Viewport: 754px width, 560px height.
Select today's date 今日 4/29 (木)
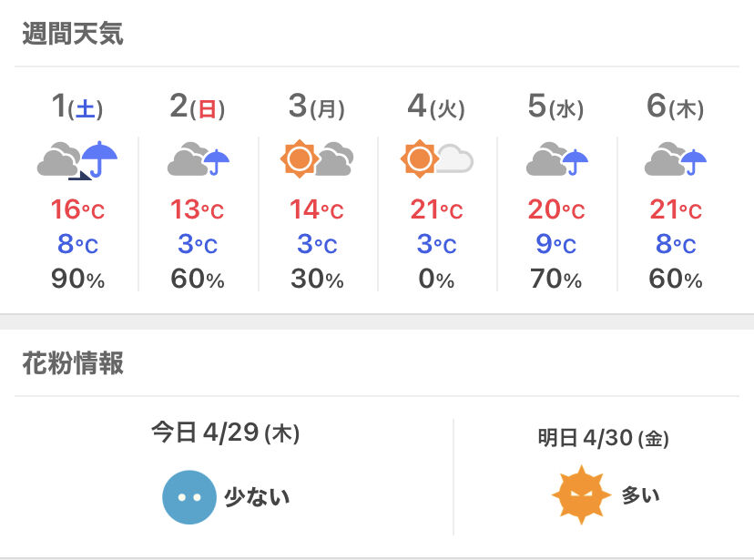(226, 433)
